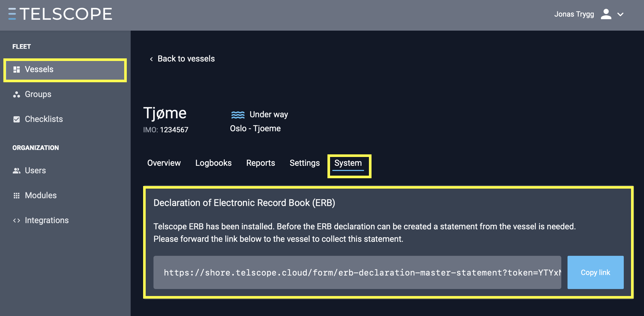Expand the user account dropdown chevron
The height and width of the screenshot is (316, 644).
[x=620, y=14]
